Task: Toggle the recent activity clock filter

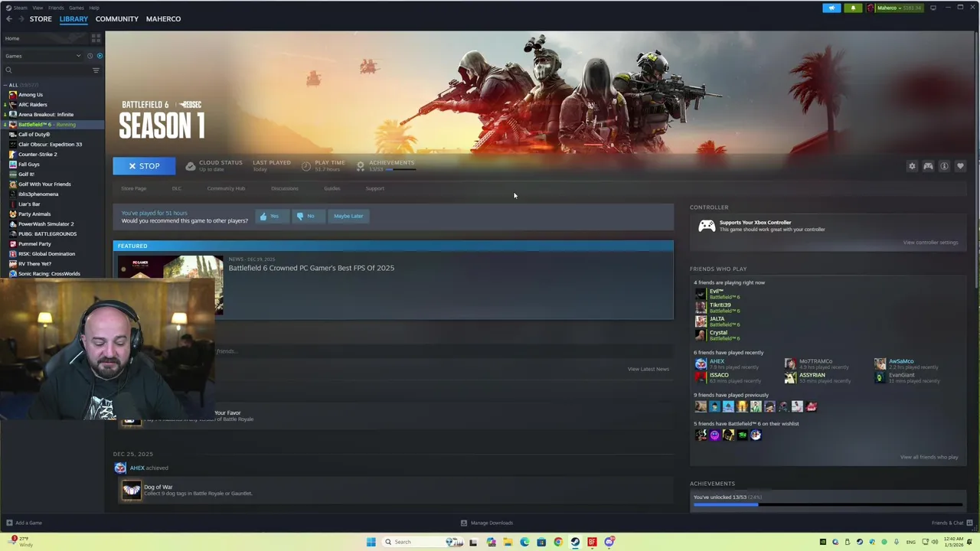Action: point(90,56)
